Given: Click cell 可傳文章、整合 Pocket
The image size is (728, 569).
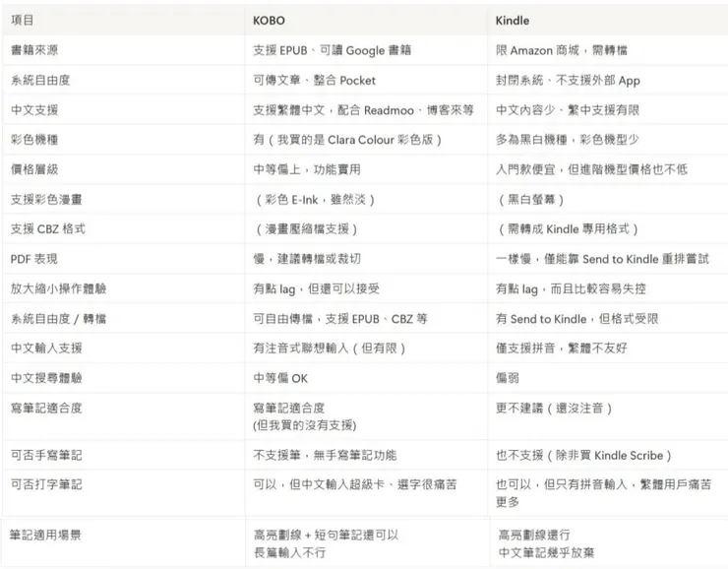Looking at the screenshot, I should [x=315, y=80].
